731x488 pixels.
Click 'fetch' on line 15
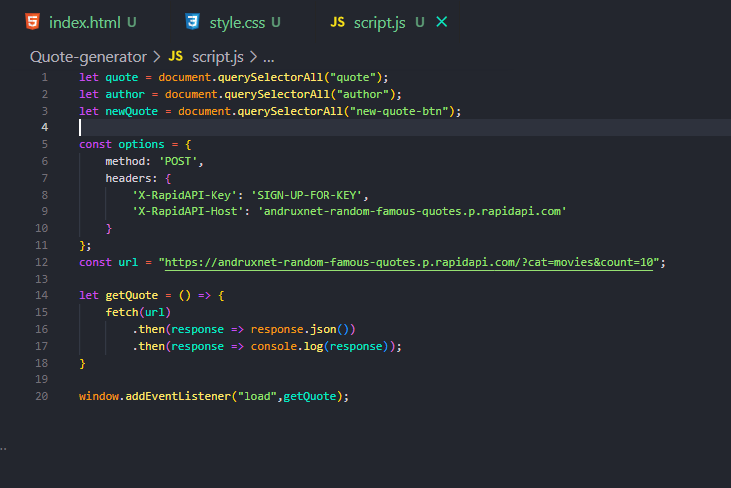[x=122, y=312]
